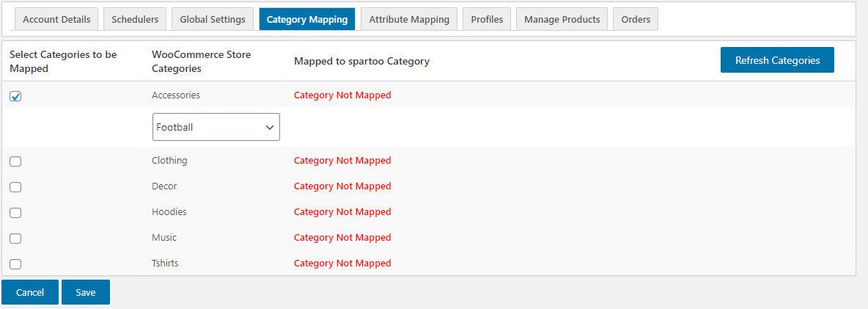Viewport: 868px width, 309px height.
Task: Mark the Tshirts category checkbox
Action: tap(15, 264)
